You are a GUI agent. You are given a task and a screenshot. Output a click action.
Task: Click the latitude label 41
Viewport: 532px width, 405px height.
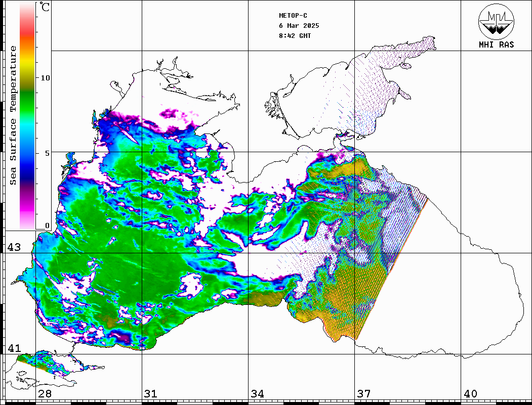[x=14, y=348]
